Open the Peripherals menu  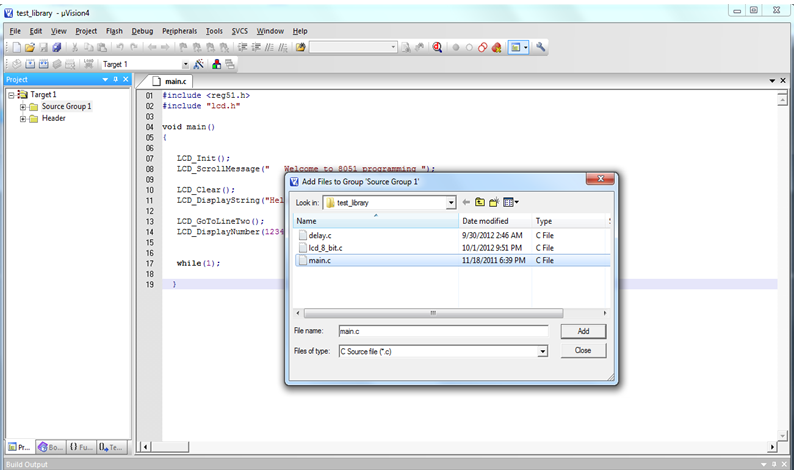coord(179,31)
